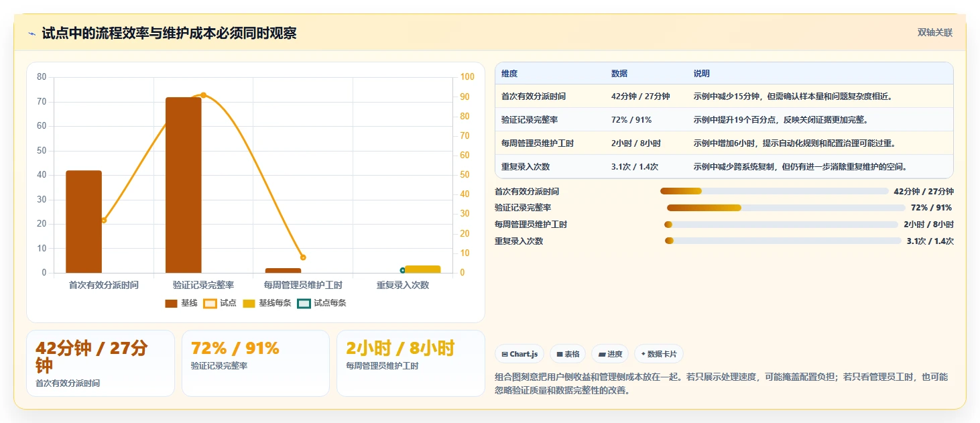Click the yellow 重复录入次数 bar
This screenshot has height=423, width=980.
422,269
